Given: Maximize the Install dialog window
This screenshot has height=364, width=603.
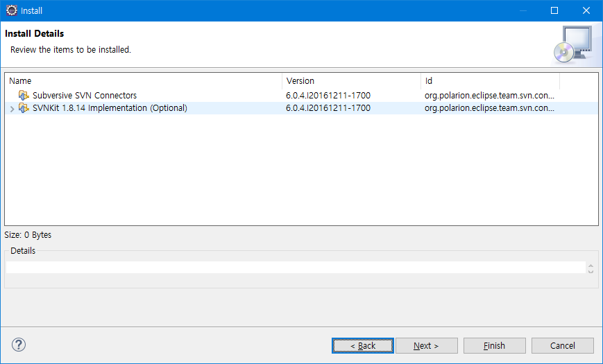Looking at the screenshot, I should [554, 10].
